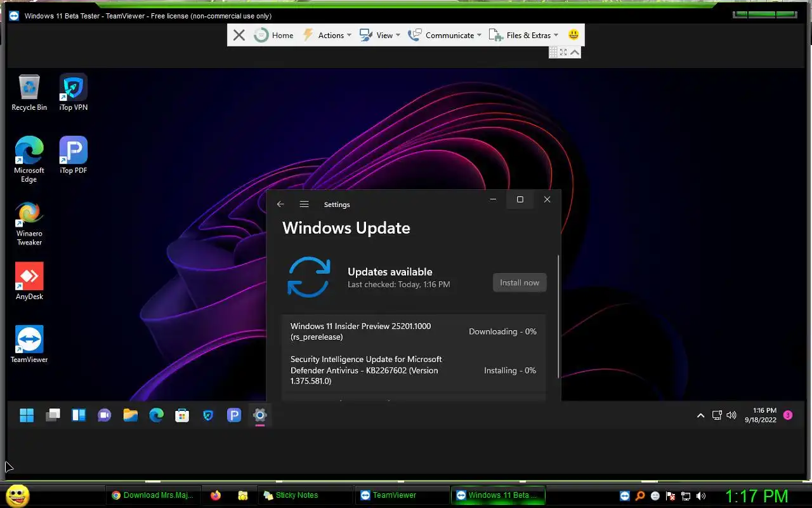Click the grid handle icon below the toolbar
Image resolution: width=812 pixels, height=508 pixels.
pos(553,52)
